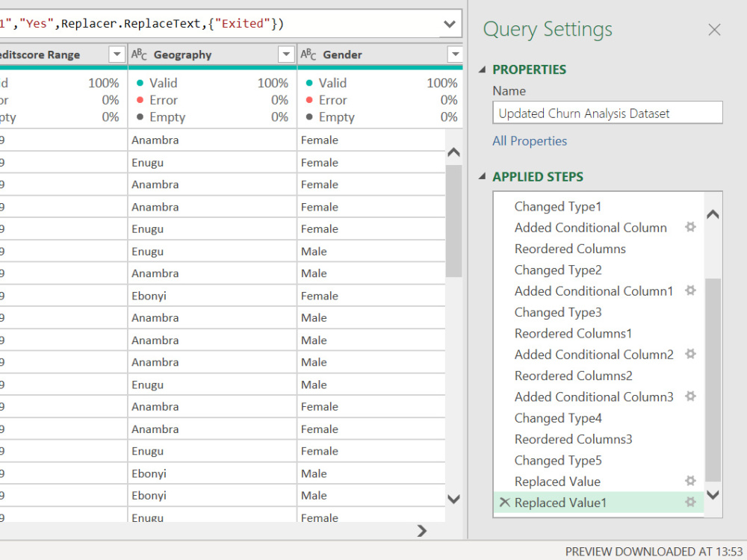The height and width of the screenshot is (560, 747).
Task: Open Geography column filter dropdown
Action: (286, 55)
